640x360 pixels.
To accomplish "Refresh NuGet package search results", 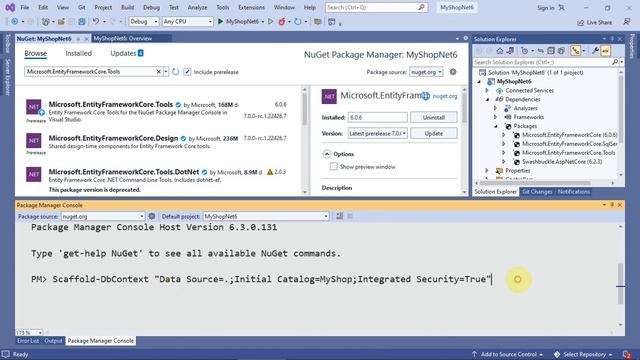I will click(176, 72).
